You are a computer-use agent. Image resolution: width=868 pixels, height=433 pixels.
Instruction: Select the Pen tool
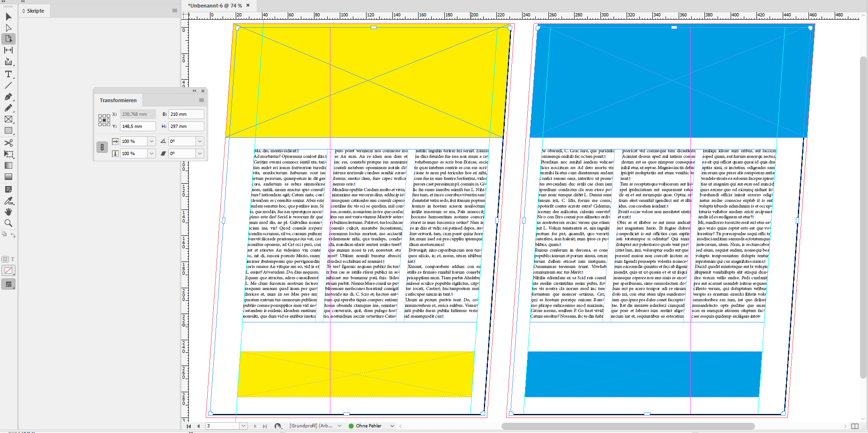click(8, 97)
